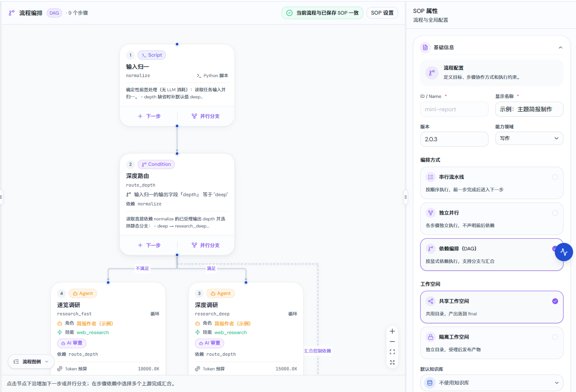Click the 版本 field showing 2.0.3
The image size is (576, 392).
(x=454, y=139)
